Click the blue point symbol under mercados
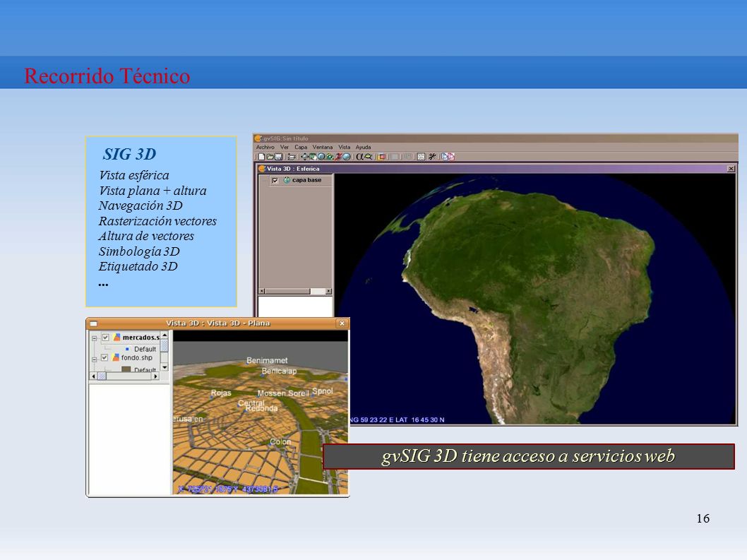 click(x=127, y=349)
